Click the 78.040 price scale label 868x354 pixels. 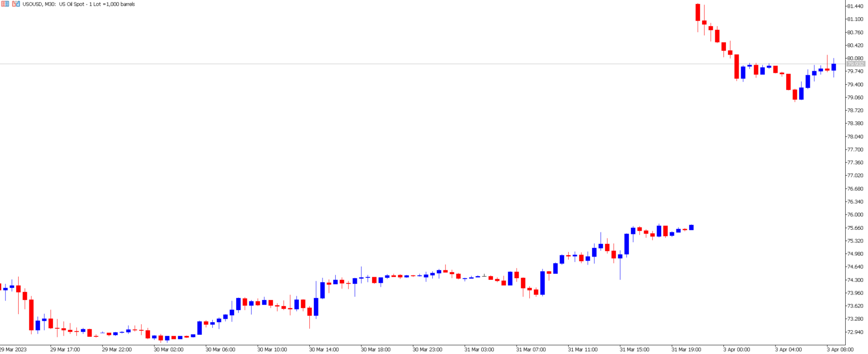pyautogui.click(x=855, y=137)
